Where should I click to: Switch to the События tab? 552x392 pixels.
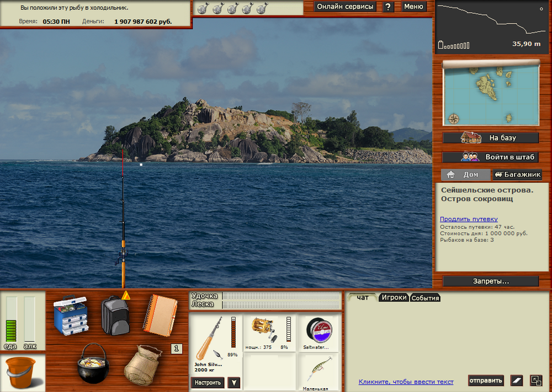click(425, 298)
